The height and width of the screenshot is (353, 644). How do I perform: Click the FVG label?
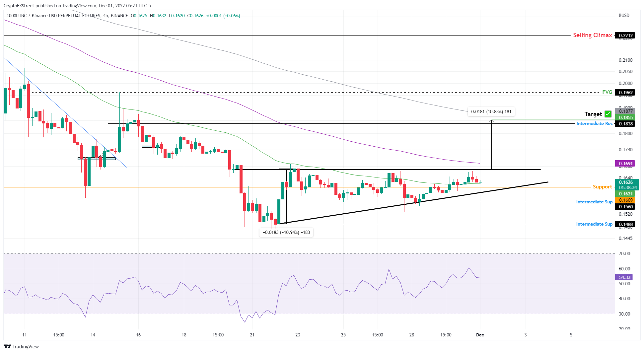(x=607, y=92)
